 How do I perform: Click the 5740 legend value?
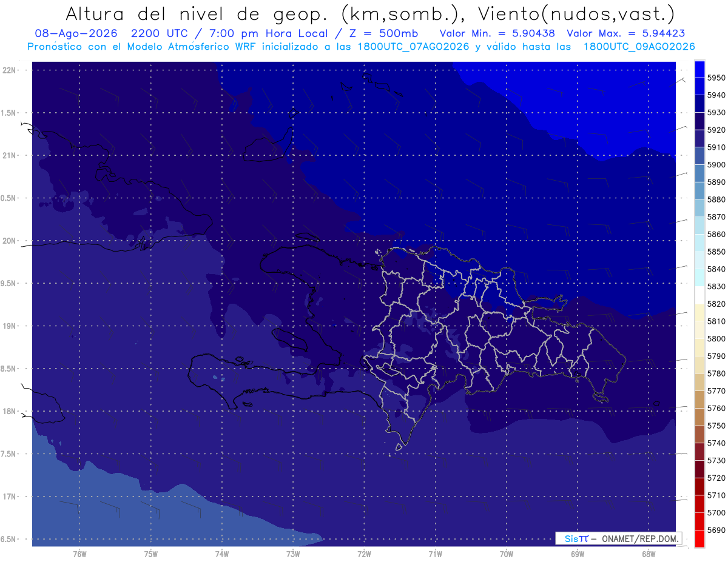[716, 444]
